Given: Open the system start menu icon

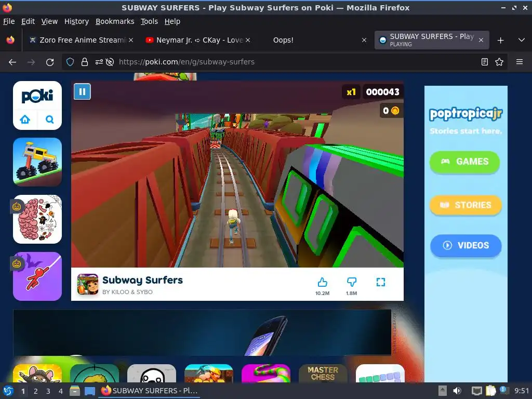Looking at the screenshot, I should tap(8, 391).
